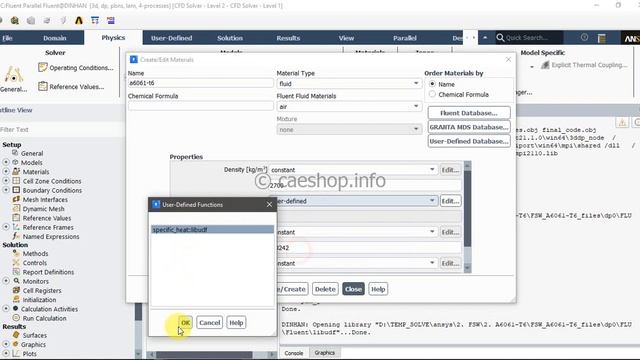Switch to the Physics ribbon tab
The image size is (640, 360).
[x=113, y=38]
